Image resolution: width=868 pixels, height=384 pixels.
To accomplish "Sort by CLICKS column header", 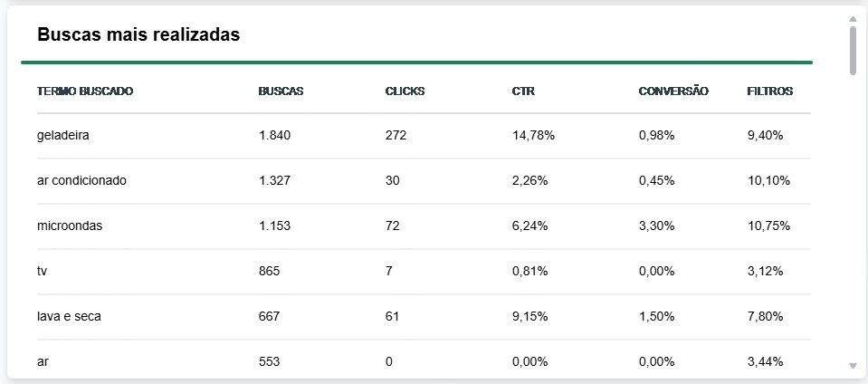I will (x=405, y=91).
